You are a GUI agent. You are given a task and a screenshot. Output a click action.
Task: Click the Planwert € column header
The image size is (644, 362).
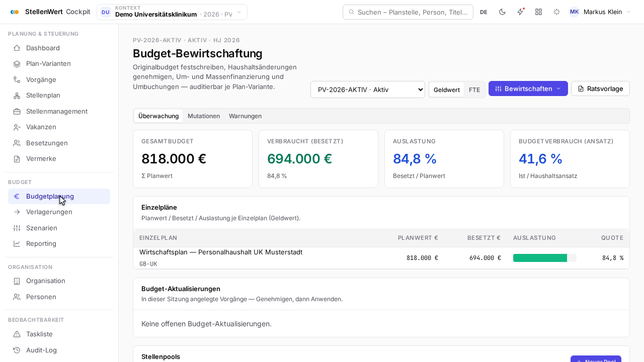[x=418, y=238]
